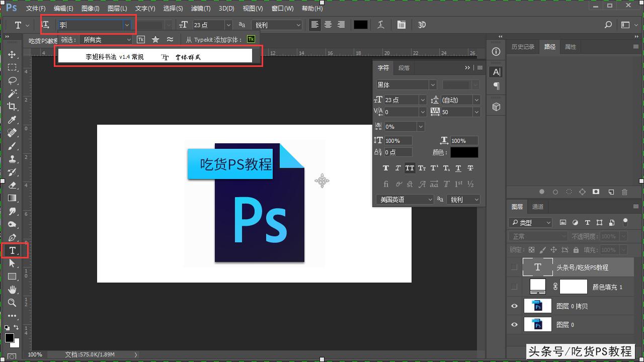Open font family dropdown arrow in options bar
The image size is (644, 362).
127,25
